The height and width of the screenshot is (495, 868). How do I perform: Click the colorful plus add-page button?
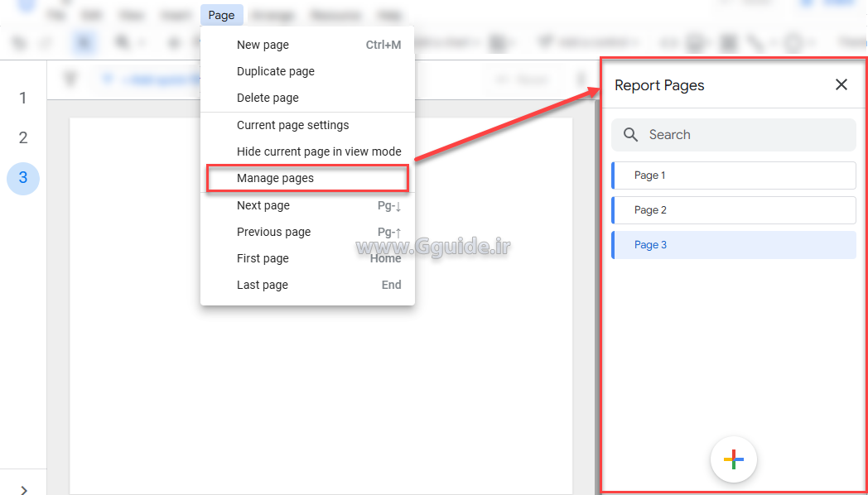pyautogui.click(x=733, y=459)
